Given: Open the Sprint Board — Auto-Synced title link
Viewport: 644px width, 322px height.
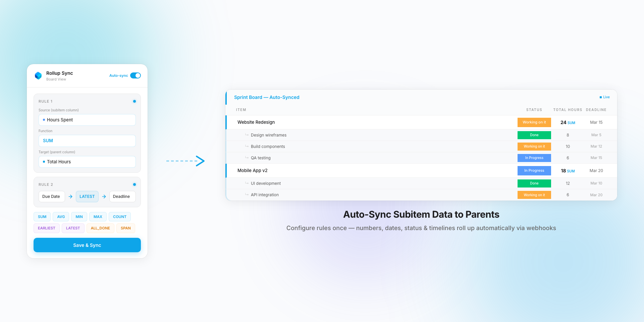Looking at the screenshot, I should click(x=266, y=97).
